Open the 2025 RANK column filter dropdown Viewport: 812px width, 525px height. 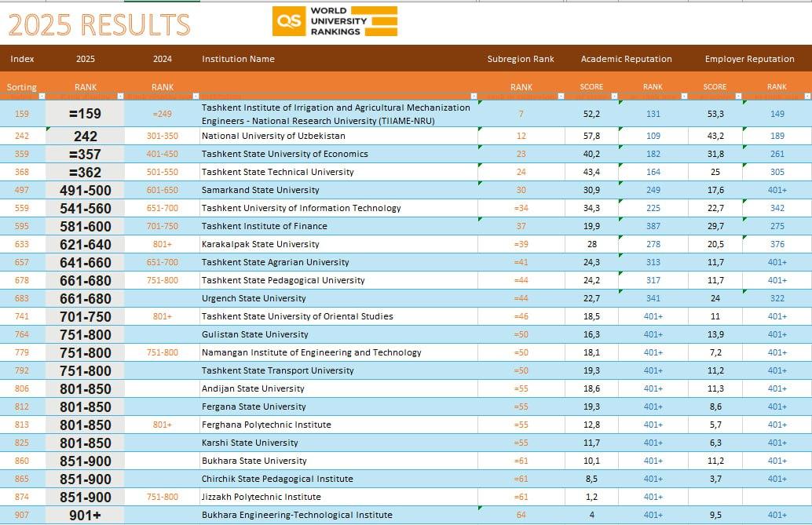119,97
